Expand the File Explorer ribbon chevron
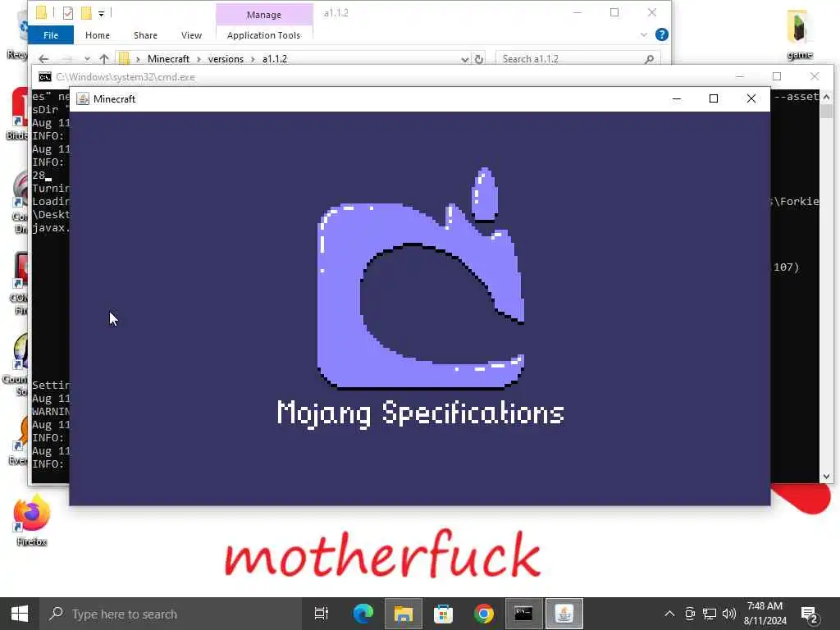This screenshot has height=630, width=840. [643, 34]
